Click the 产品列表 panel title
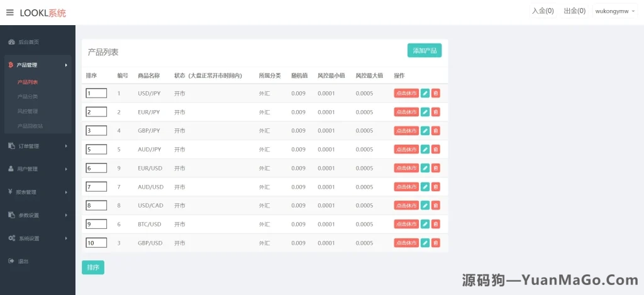Image resolution: width=644 pixels, height=295 pixels. (x=103, y=52)
